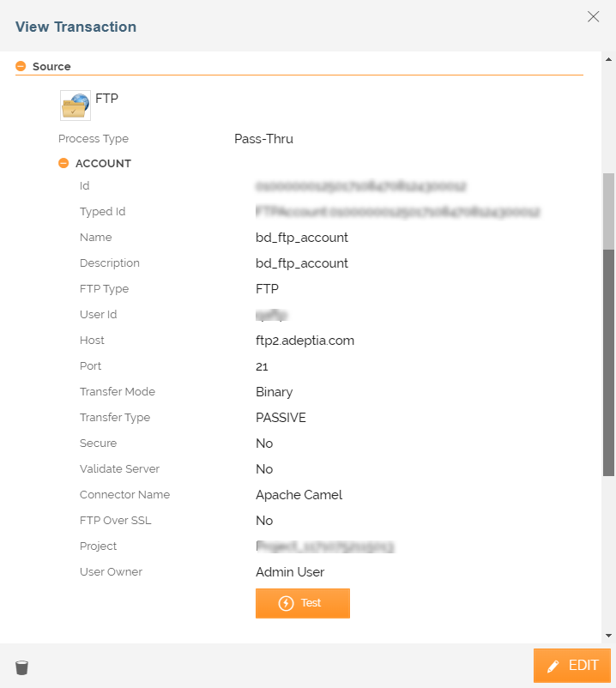Collapse the Source section
Image resolution: width=616 pixels, height=688 pixels.
point(21,66)
